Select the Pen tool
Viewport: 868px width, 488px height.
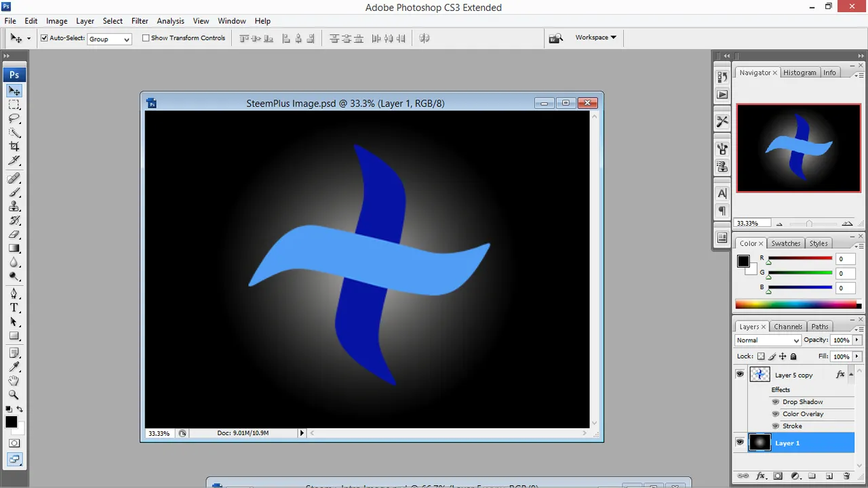point(14,294)
